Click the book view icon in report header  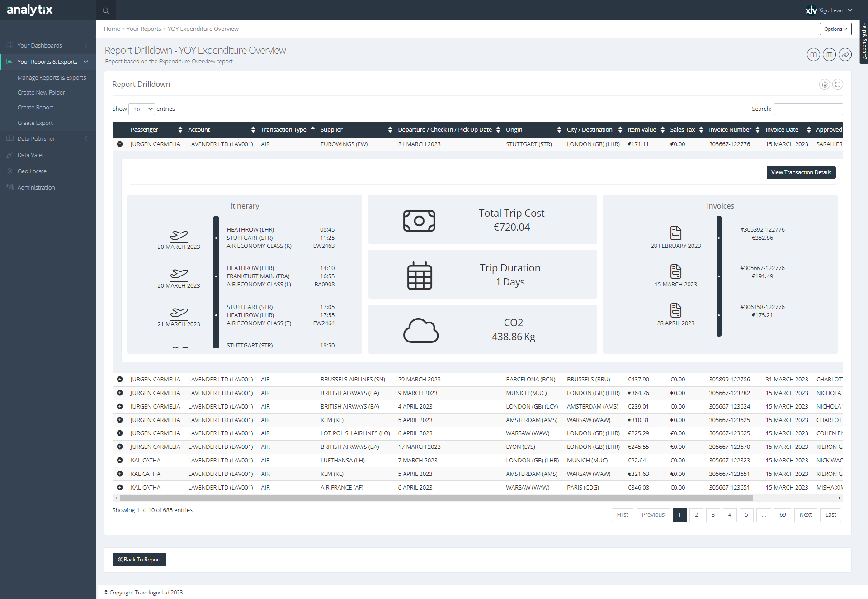click(x=813, y=55)
